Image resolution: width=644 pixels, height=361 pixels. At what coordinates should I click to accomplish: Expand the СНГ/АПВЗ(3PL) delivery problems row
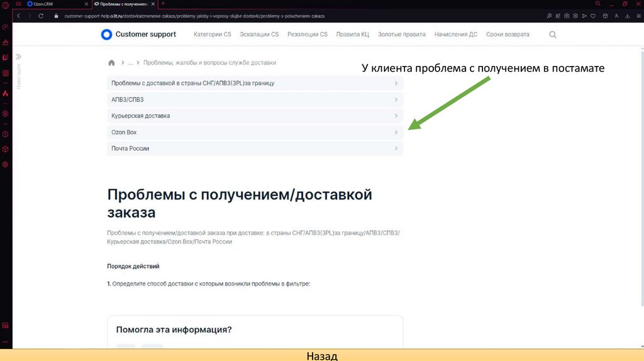(255, 84)
